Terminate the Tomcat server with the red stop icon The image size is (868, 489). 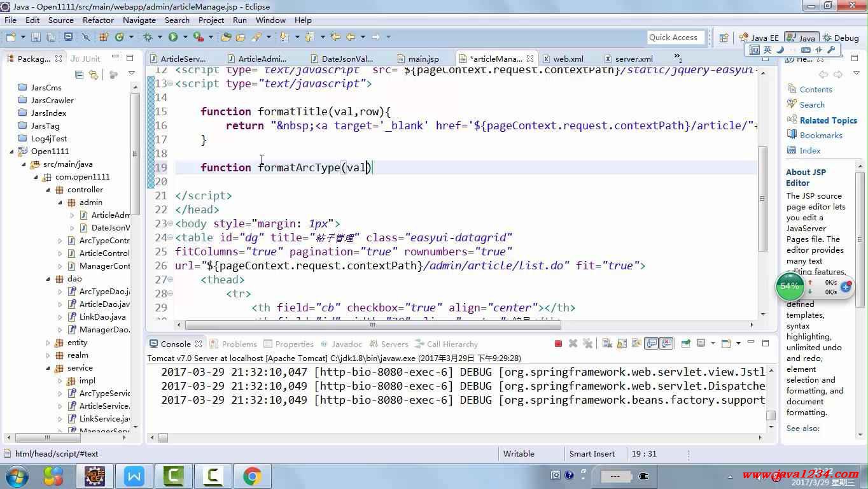pyautogui.click(x=558, y=344)
